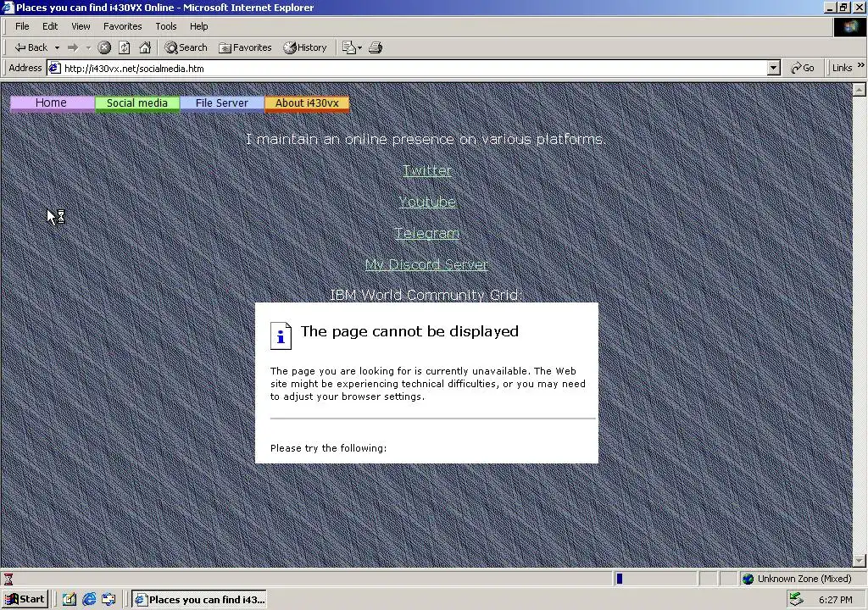Open the Search pane in toolbar

coord(186,47)
